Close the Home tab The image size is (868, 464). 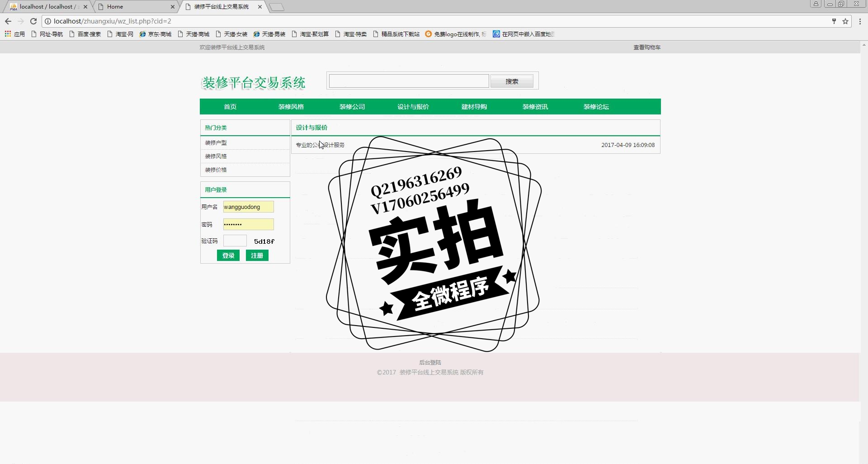pos(173,7)
